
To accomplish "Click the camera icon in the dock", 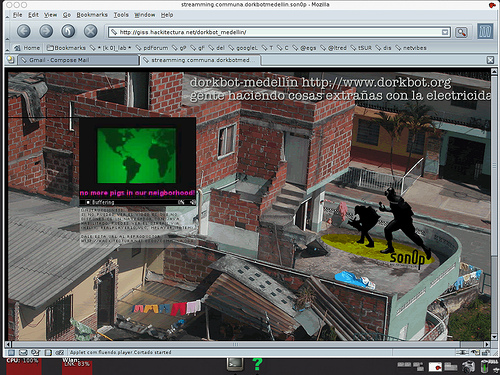I will tap(468, 367).
